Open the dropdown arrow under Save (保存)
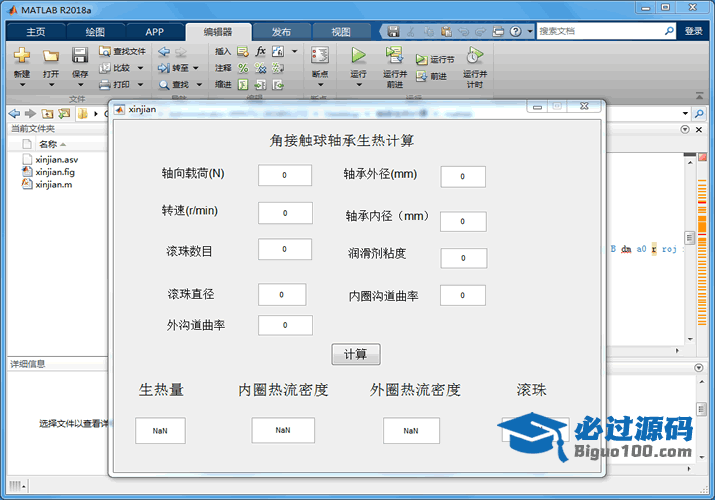The image size is (715, 500). click(x=80, y=85)
